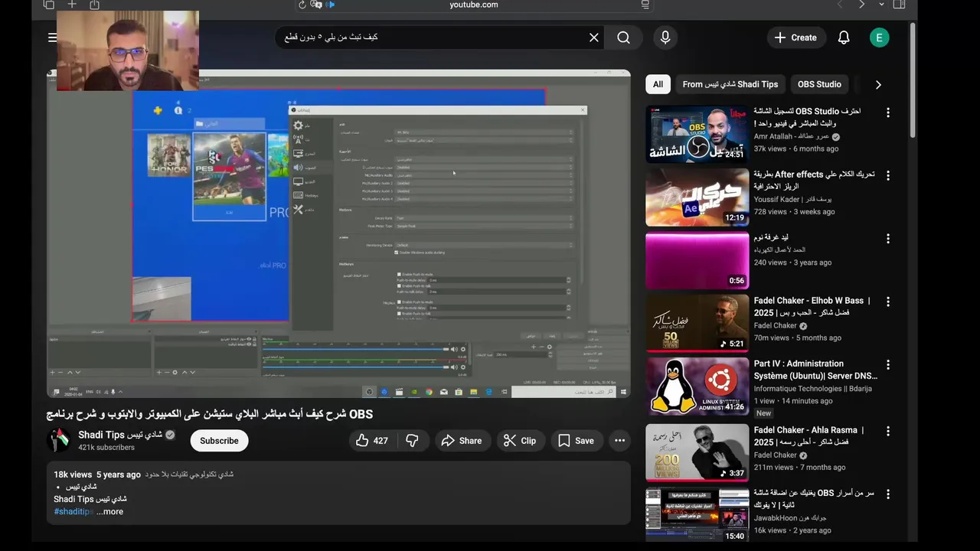Create a Clip of the video
This screenshot has height=551, width=980.
coord(520,441)
